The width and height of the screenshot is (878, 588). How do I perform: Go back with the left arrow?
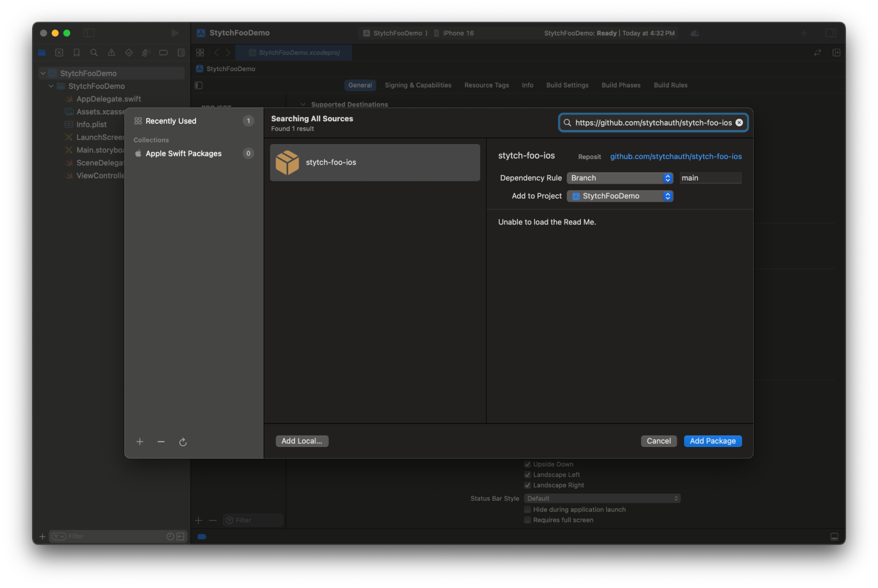coord(217,53)
